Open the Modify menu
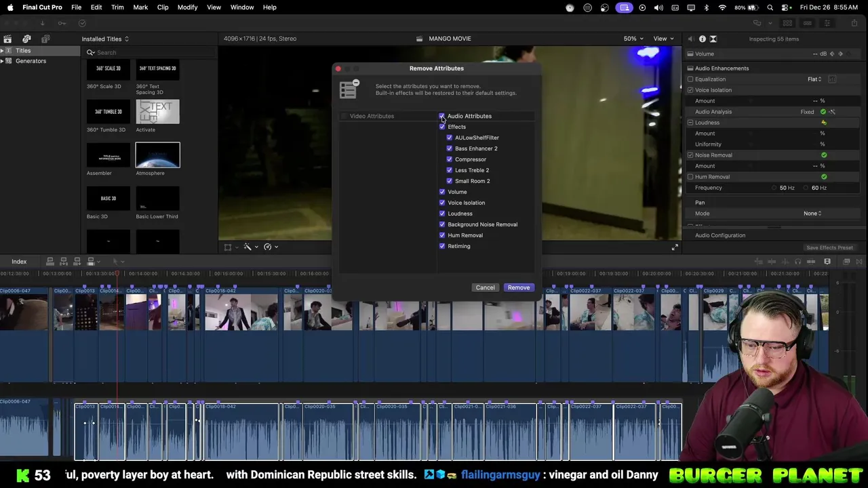 pos(187,7)
